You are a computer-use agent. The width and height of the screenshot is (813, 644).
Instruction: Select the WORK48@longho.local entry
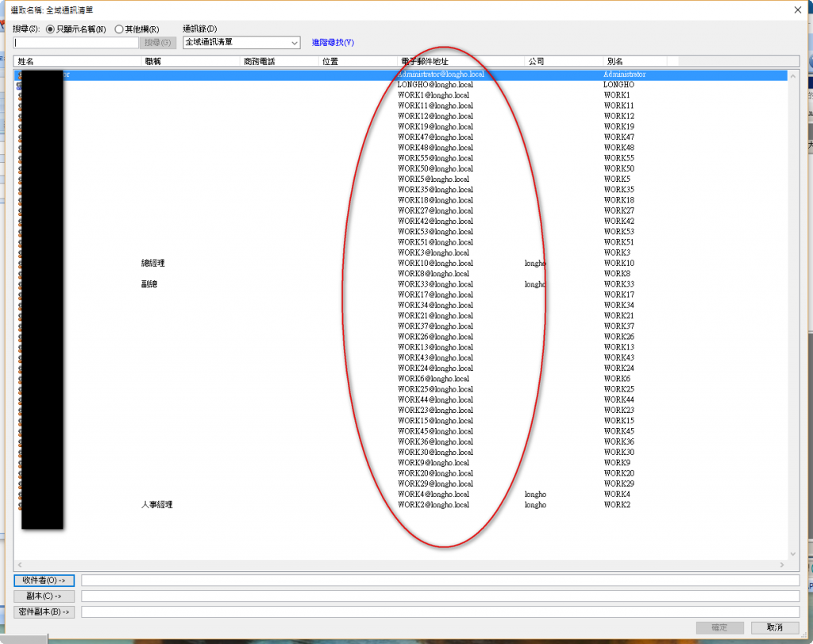[436, 148]
